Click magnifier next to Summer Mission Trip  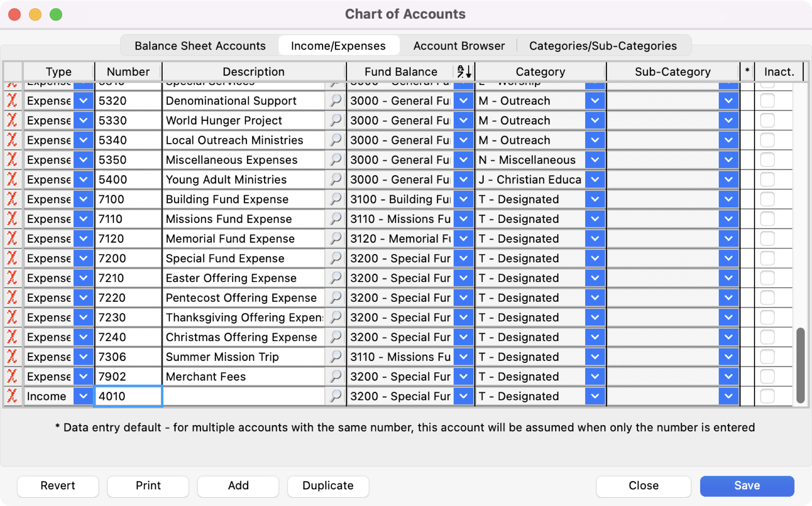coord(335,356)
